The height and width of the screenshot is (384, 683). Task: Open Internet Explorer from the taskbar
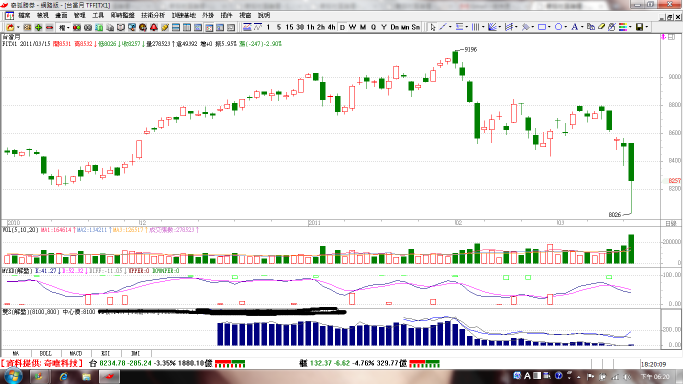click(x=64, y=377)
